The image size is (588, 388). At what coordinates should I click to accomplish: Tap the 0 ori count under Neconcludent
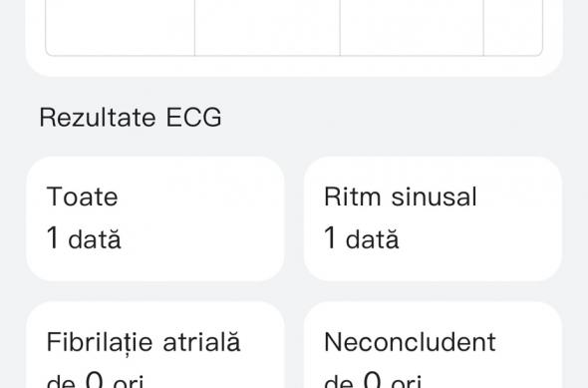coord(373,380)
